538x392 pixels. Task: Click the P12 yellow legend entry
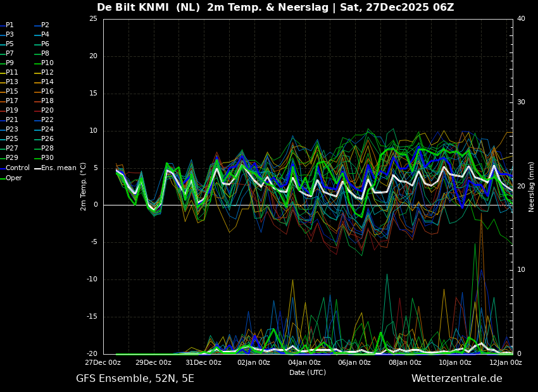(47, 73)
